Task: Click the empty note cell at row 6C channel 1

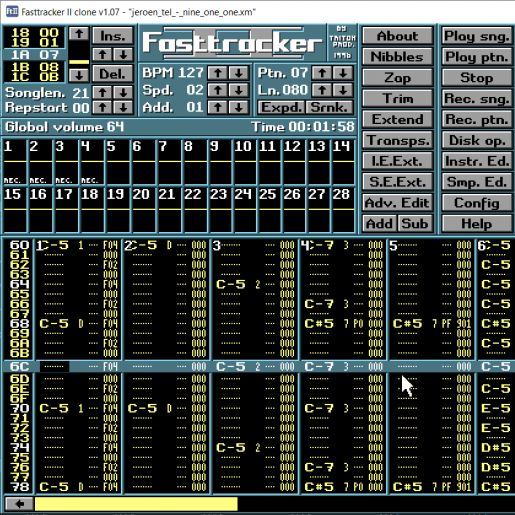Action: pyautogui.click(x=54, y=367)
